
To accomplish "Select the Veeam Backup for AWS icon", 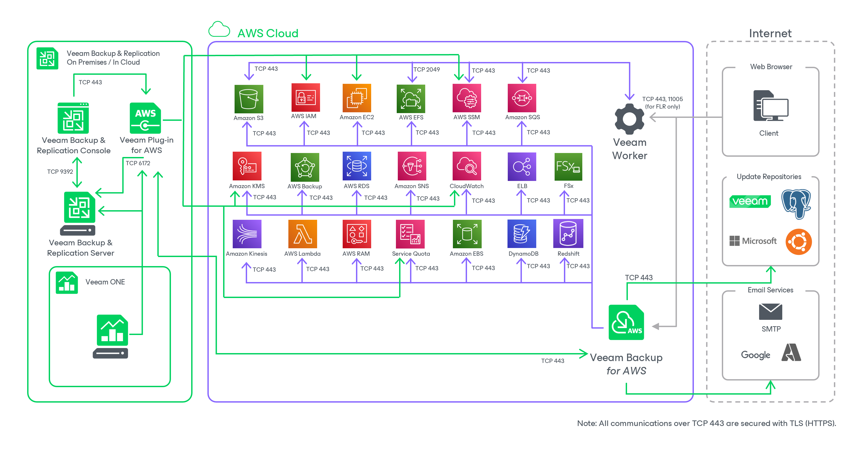I will (627, 322).
